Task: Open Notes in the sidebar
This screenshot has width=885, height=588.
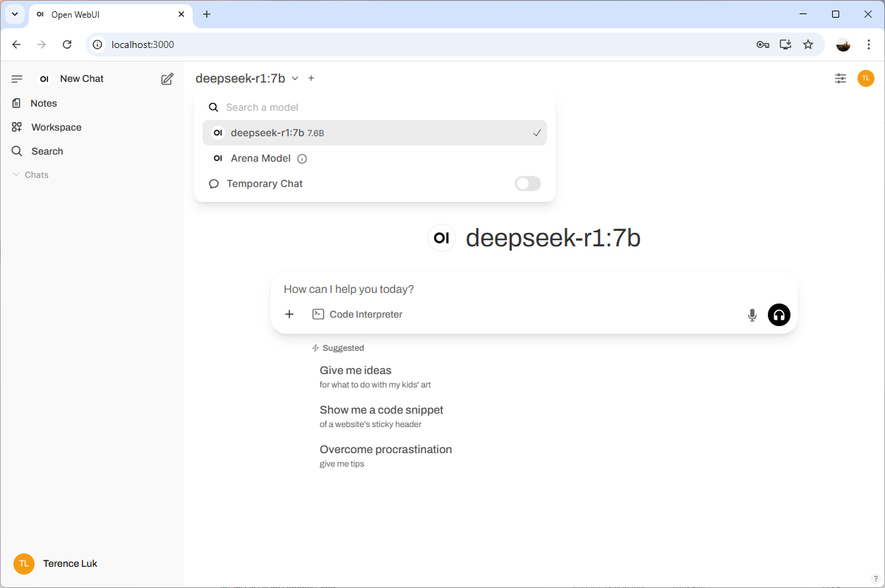Action: (43, 103)
